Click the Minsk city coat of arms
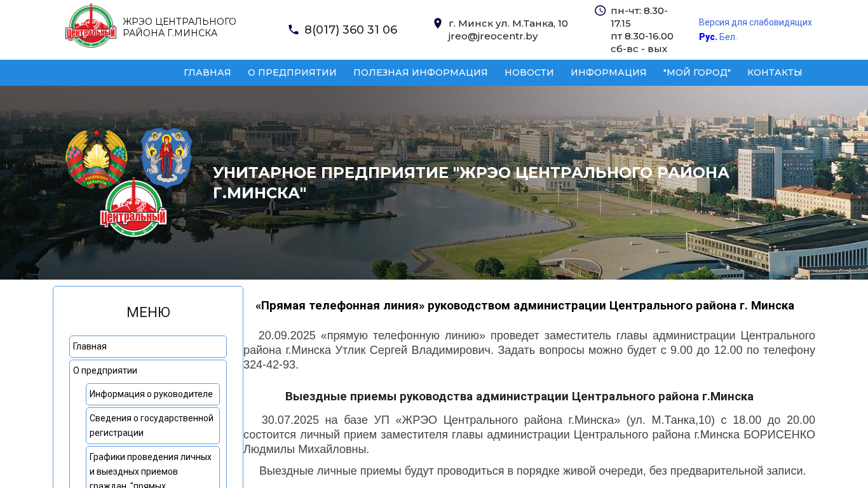Viewport: 868px width, 488px height. click(166, 157)
